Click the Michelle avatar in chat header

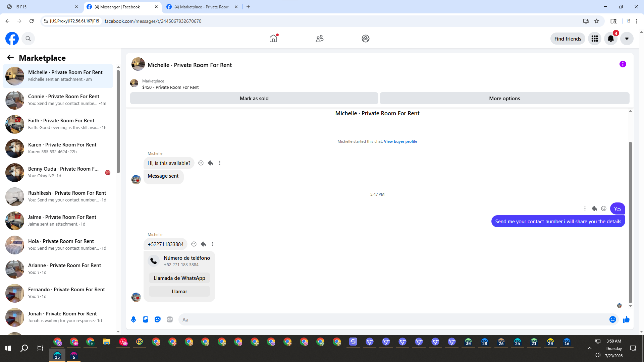[138, 64]
